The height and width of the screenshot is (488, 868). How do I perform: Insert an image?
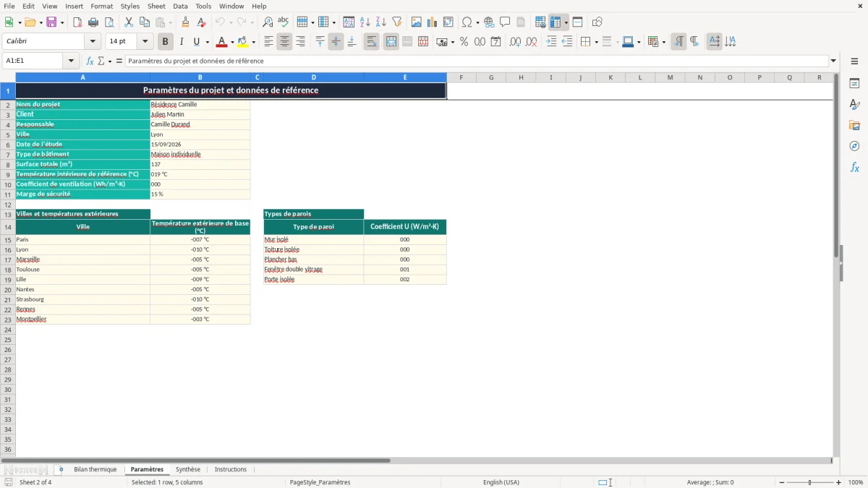click(x=417, y=22)
